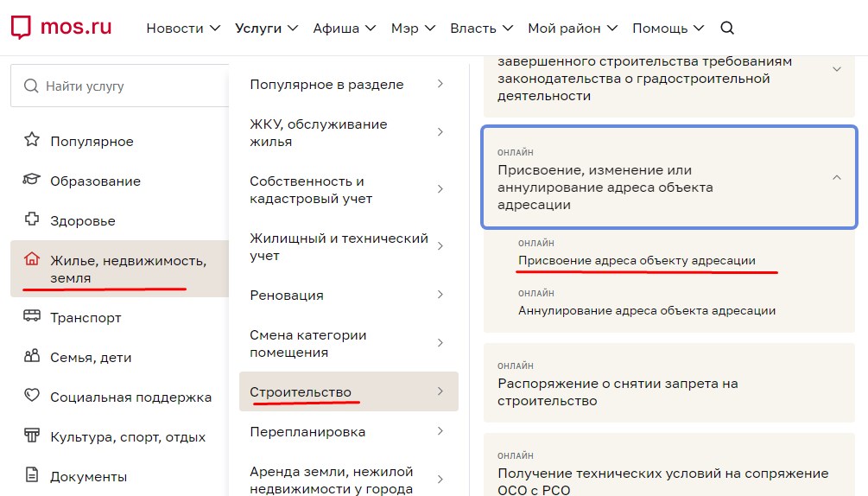Open the Афиша dropdown menu
868x496 pixels.
(x=345, y=29)
